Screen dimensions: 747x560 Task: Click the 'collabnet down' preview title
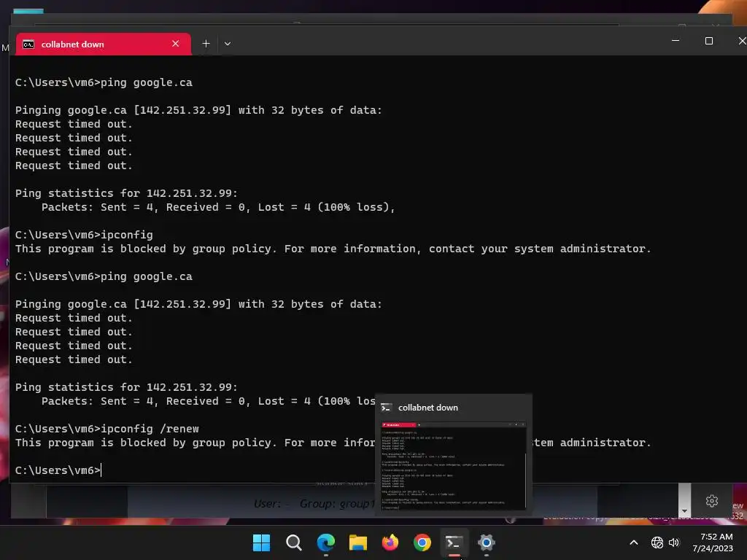click(427, 408)
